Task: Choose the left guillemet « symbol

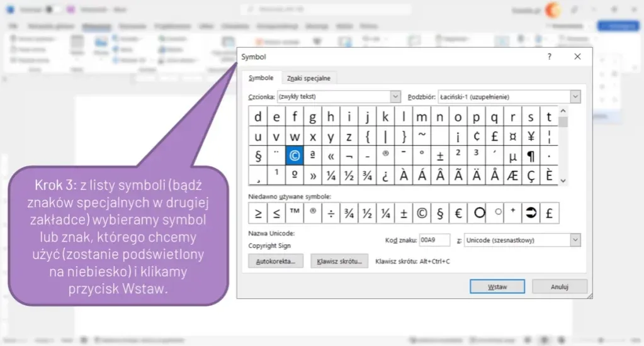Action: [330, 155]
